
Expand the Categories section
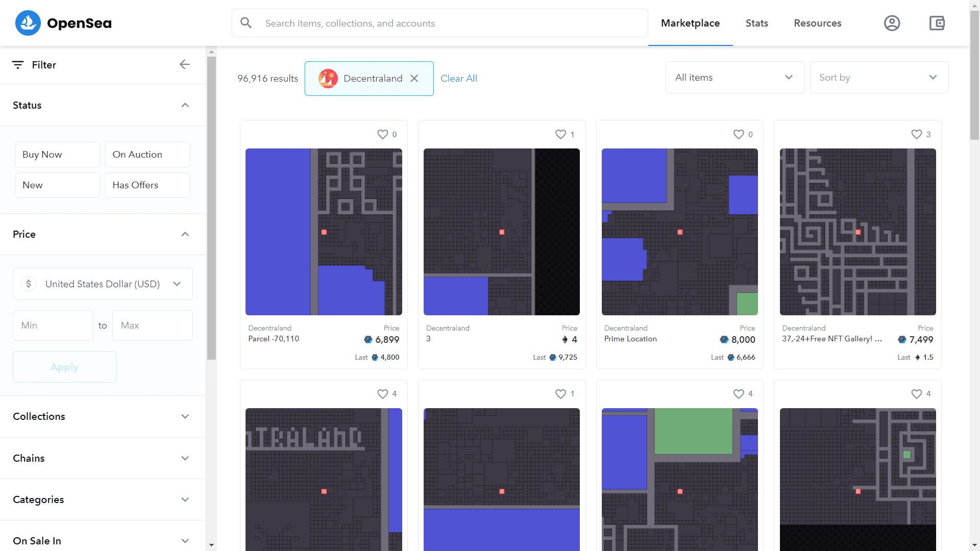(x=103, y=499)
